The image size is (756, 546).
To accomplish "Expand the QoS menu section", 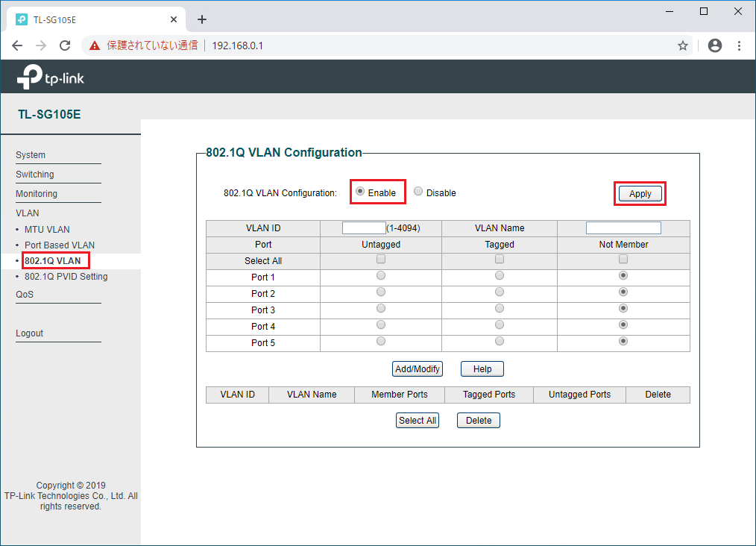I will 25,294.
